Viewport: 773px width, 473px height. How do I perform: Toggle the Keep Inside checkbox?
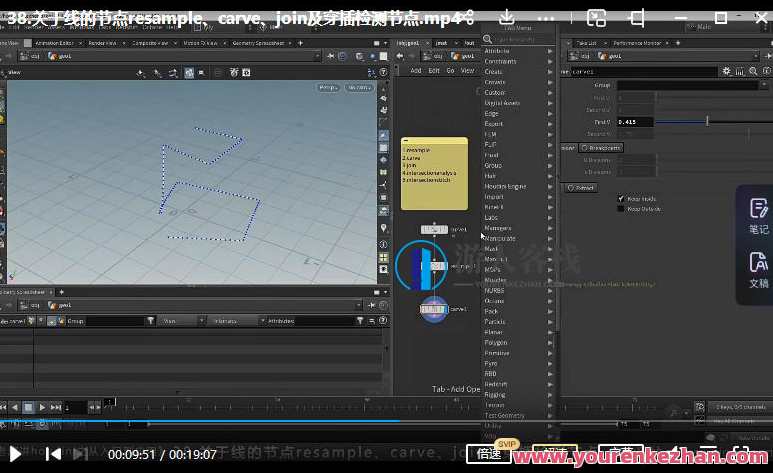(x=621, y=199)
